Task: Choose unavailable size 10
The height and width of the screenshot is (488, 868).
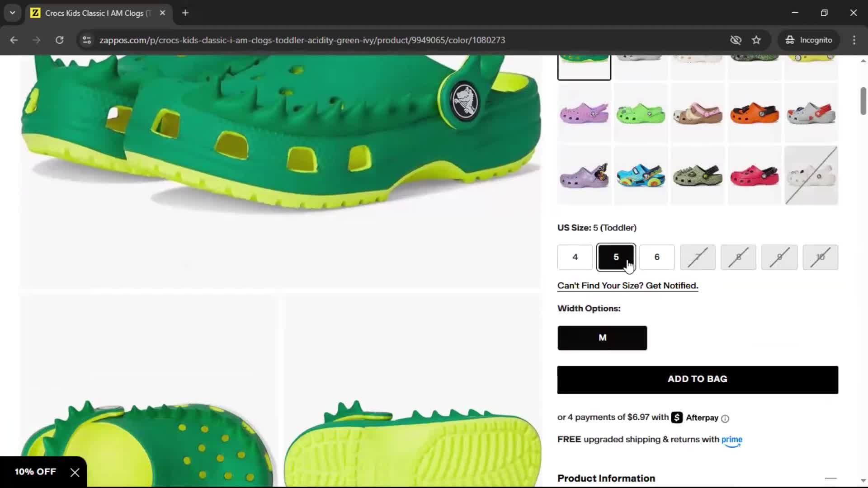Action: click(x=820, y=257)
